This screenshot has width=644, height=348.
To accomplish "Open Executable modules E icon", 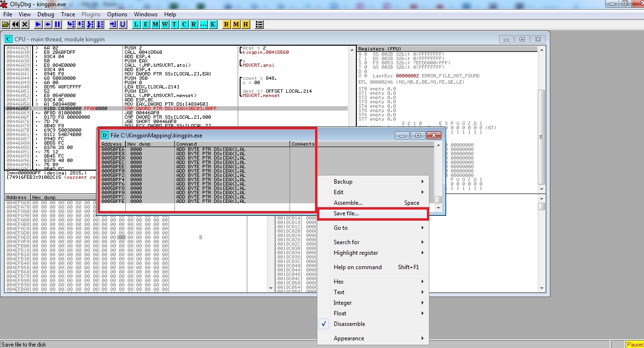I will click(x=146, y=24).
